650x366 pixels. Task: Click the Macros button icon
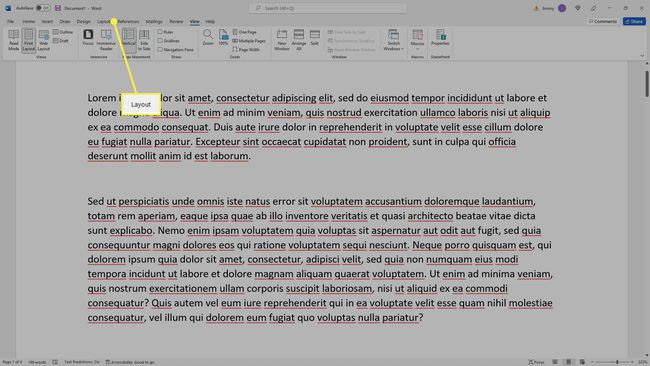[417, 35]
